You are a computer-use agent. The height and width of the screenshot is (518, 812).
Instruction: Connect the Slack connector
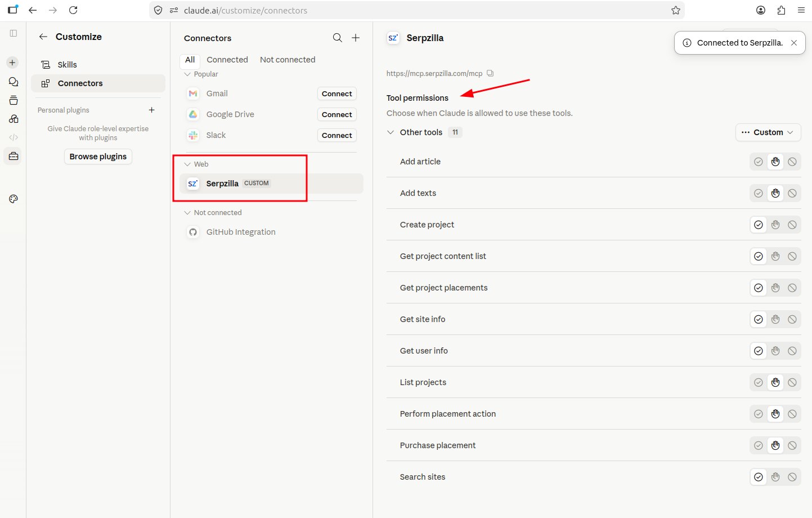[x=337, y=135]
